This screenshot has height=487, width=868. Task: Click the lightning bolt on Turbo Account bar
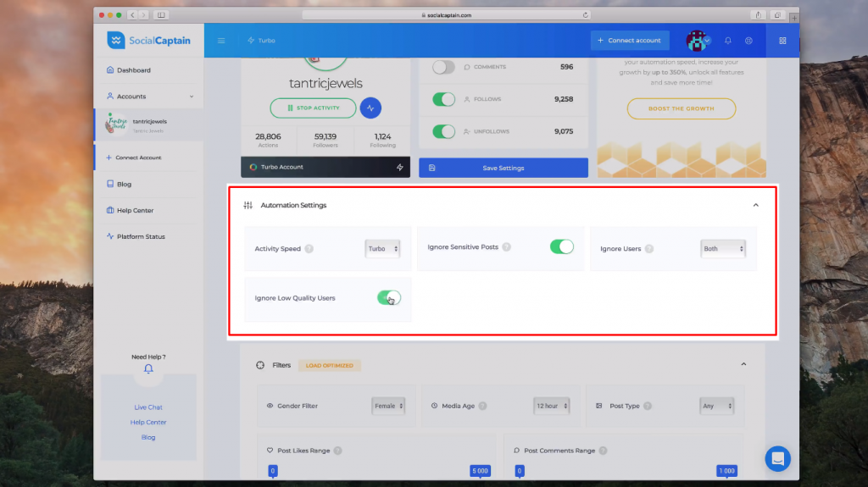tap(400, 167)
